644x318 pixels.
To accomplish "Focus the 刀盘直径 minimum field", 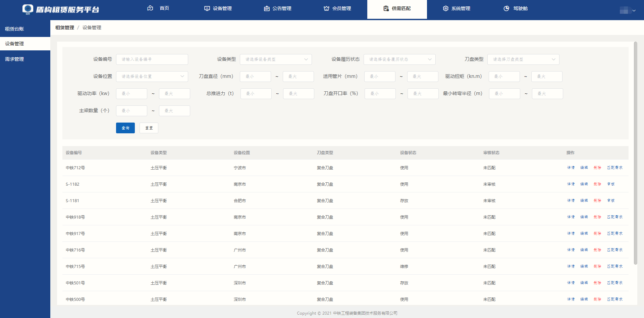I will [255, 77].
